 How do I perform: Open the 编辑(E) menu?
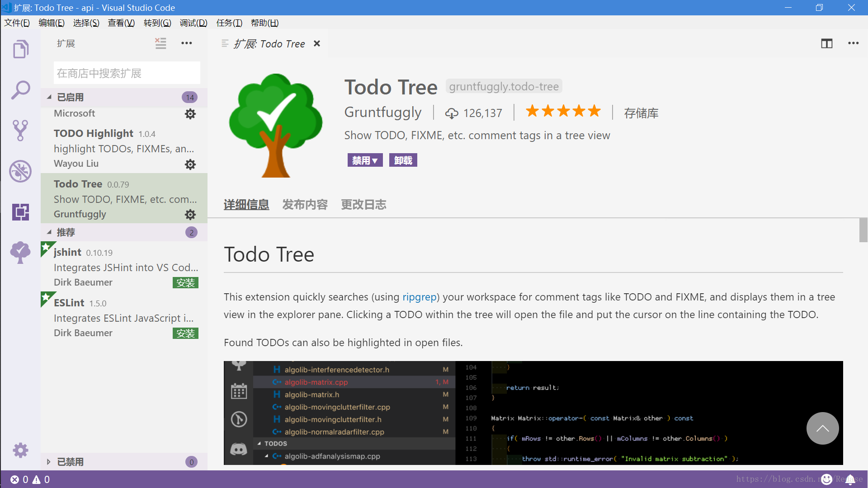point(52,23)
